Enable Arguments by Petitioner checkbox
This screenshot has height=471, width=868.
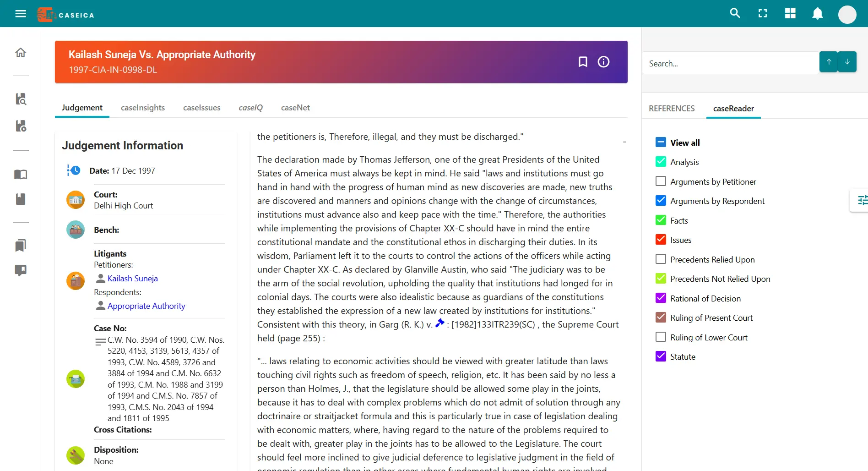point(661,181)
